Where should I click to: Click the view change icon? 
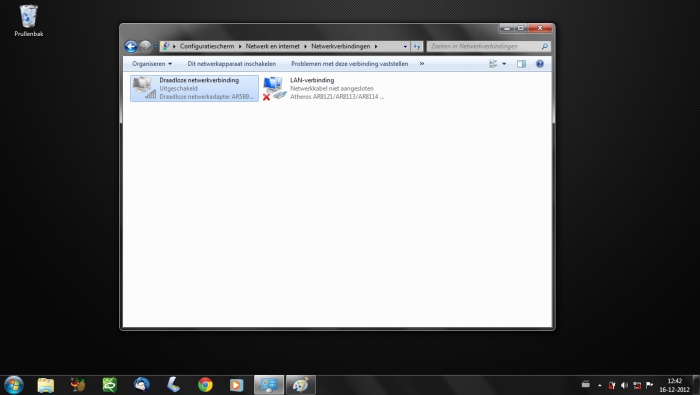(493, 64)
